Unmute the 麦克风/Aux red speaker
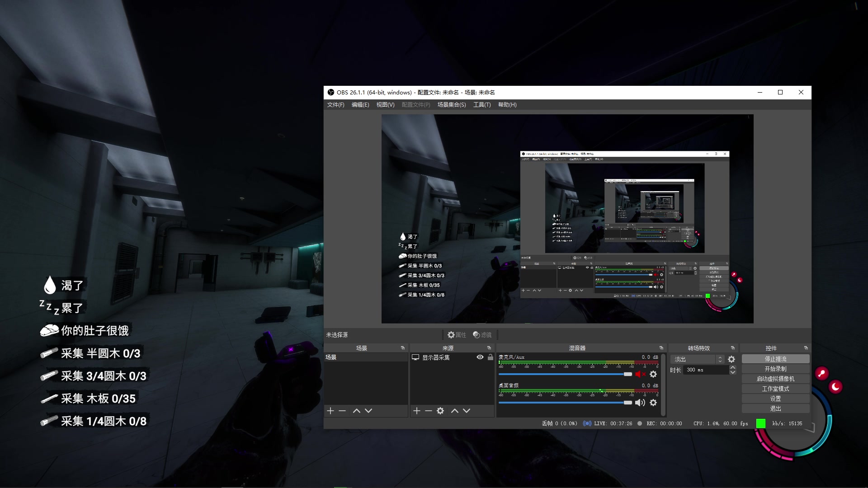868x488 pixels. click(640, 374)
